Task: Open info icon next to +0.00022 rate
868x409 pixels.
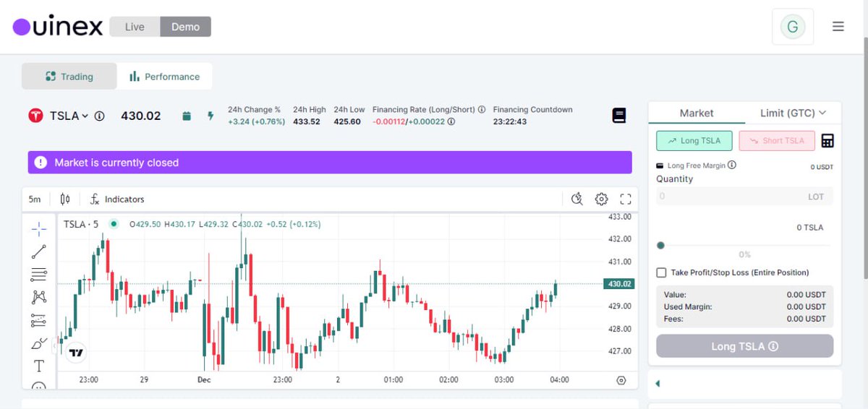Action: [451, 121]
